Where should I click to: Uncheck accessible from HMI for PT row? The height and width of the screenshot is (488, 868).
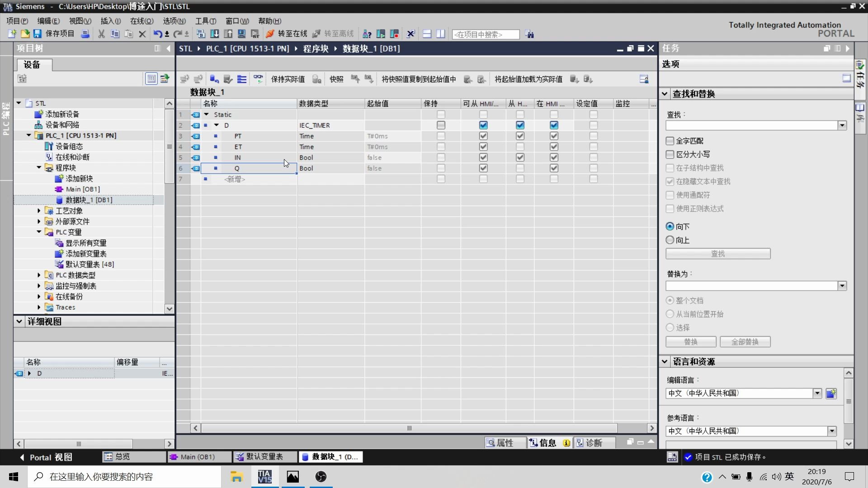click(x=483, y=136)
